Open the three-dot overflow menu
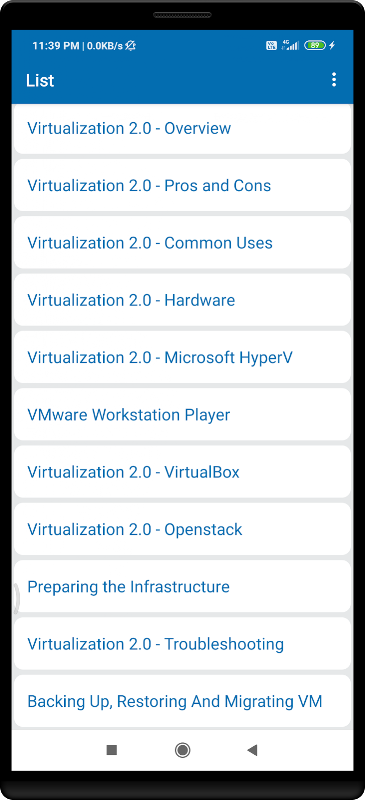Screen dimensions: 365x800 [x=333, y=80]
